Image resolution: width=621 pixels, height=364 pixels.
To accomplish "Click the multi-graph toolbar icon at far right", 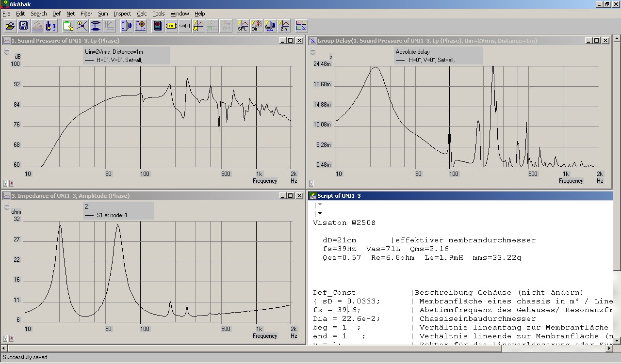I will [301, 26].
